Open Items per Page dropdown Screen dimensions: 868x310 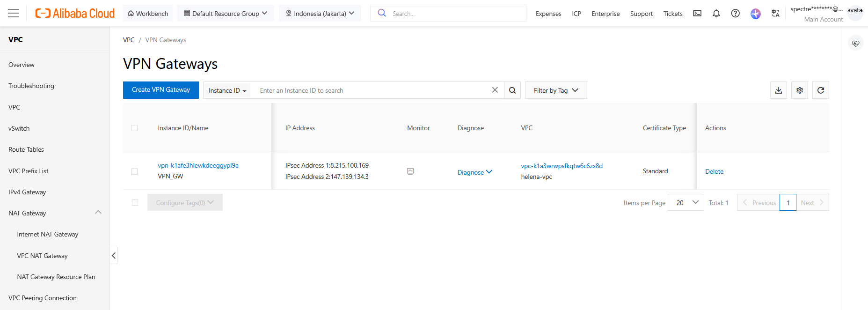pyautogui.click(x=685, y=203)
